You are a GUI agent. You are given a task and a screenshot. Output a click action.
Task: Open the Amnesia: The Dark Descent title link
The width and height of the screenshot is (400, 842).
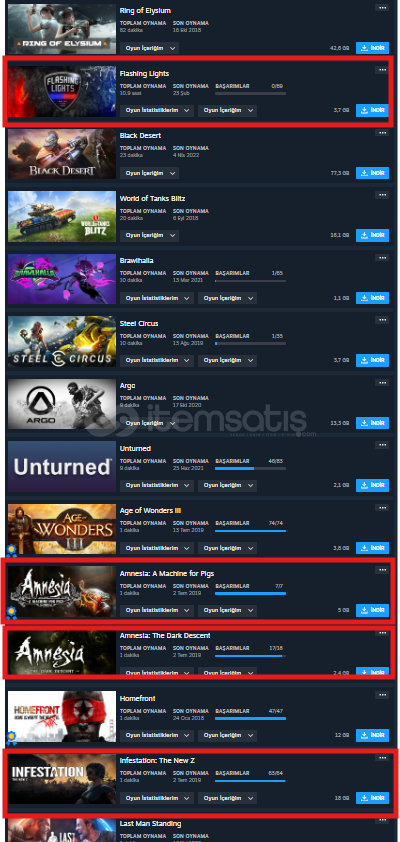[165, 636]
